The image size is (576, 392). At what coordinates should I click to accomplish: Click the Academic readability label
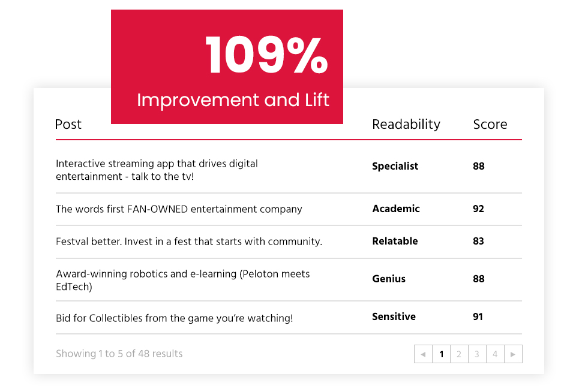[x=396, y=209]
